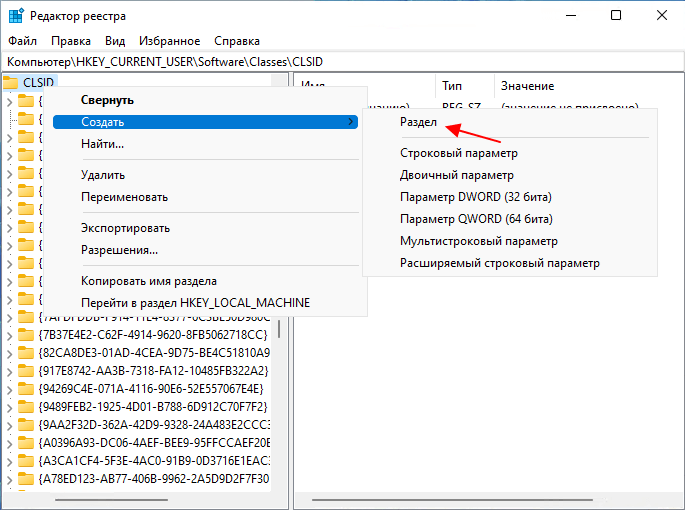Select key {917E8742-AA3B-7318-FA12-10485FB322A2}
Viewport: 685px width, 510px height.
pos(153,371)
